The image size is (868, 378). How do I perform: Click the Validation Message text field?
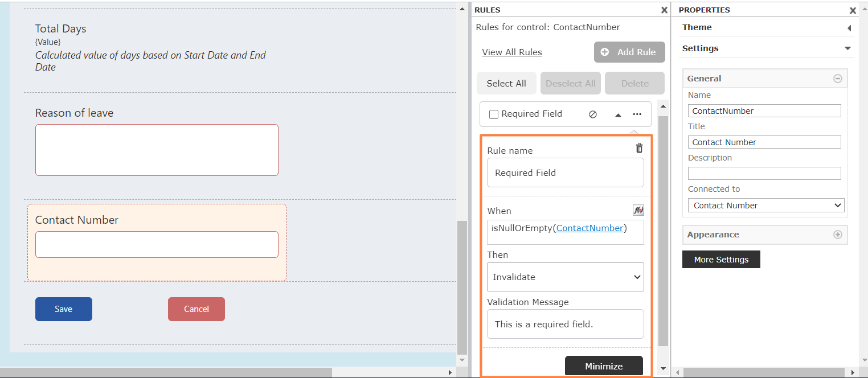(x=566, y=324)
